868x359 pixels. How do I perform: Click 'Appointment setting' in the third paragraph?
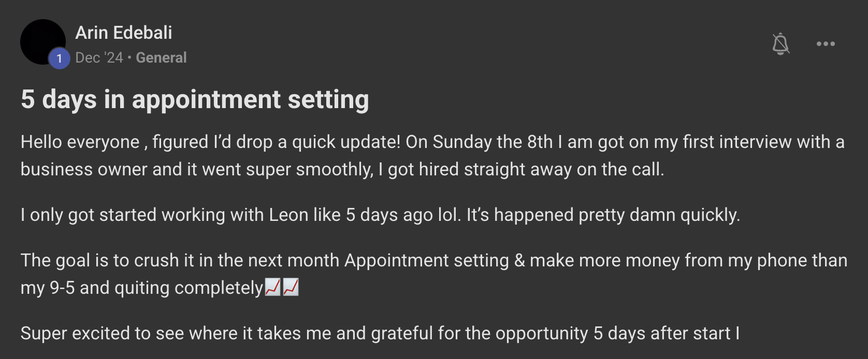[x=427, y=260]
